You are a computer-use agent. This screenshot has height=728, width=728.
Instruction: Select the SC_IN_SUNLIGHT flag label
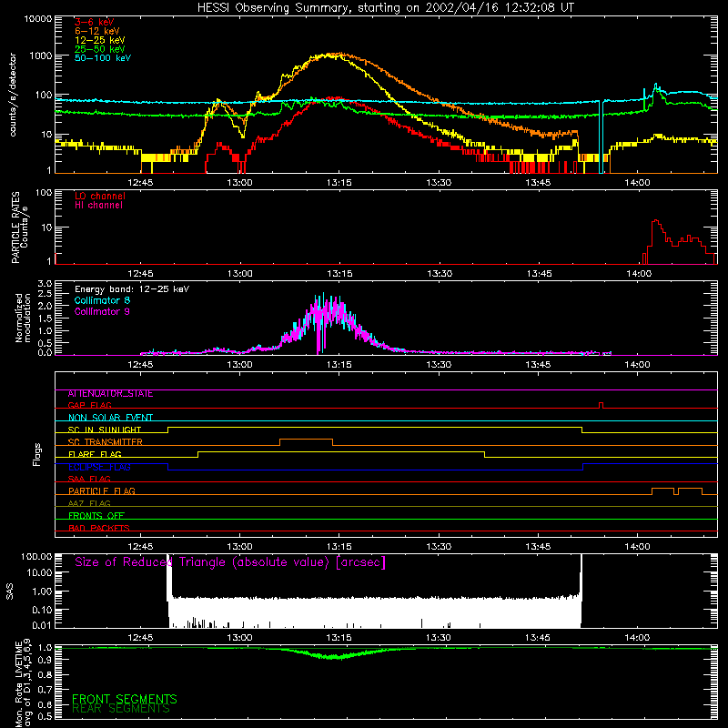pyautogui.click(x=105, y=430)
